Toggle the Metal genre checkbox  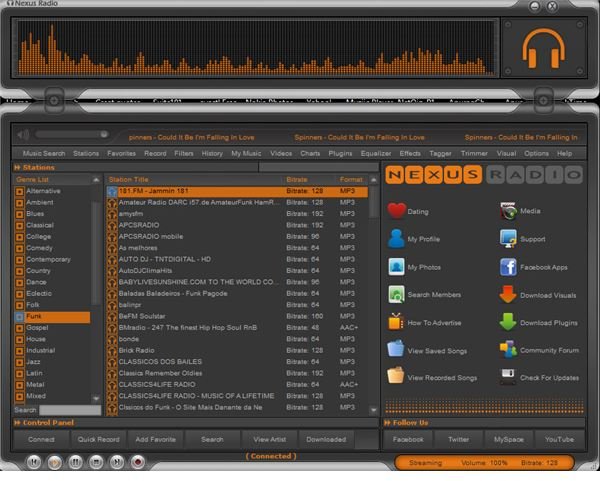tap(20, 385)
